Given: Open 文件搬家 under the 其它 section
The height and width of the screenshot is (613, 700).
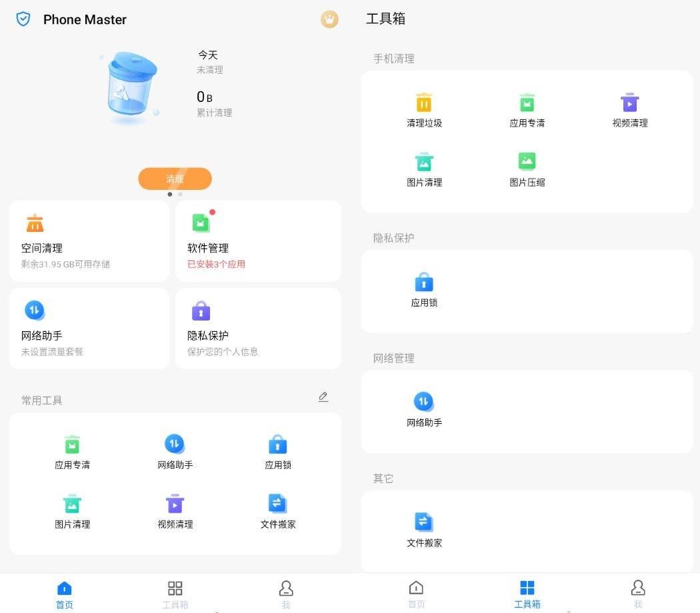Looking at the screenshot, I should point(424,530).
